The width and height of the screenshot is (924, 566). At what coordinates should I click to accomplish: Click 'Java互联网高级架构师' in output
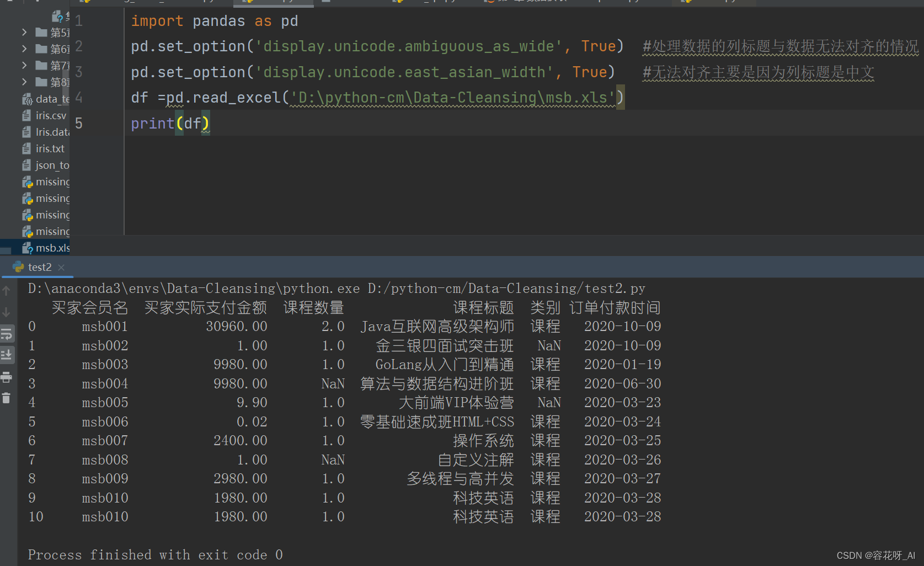pos(437,327)
